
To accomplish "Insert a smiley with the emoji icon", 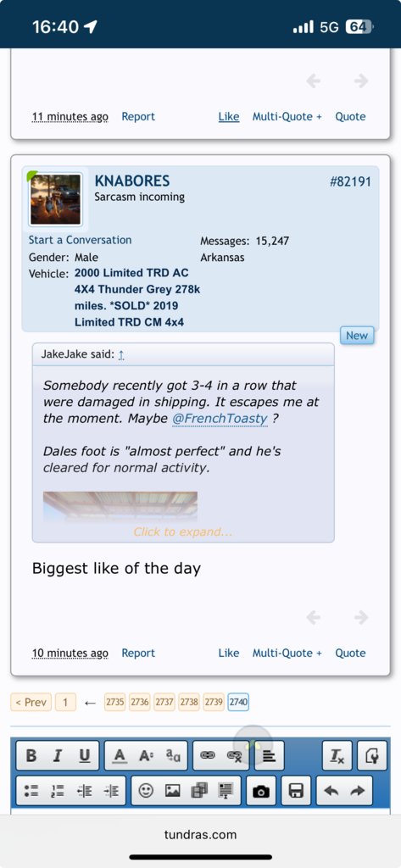I will pos(146,791).
